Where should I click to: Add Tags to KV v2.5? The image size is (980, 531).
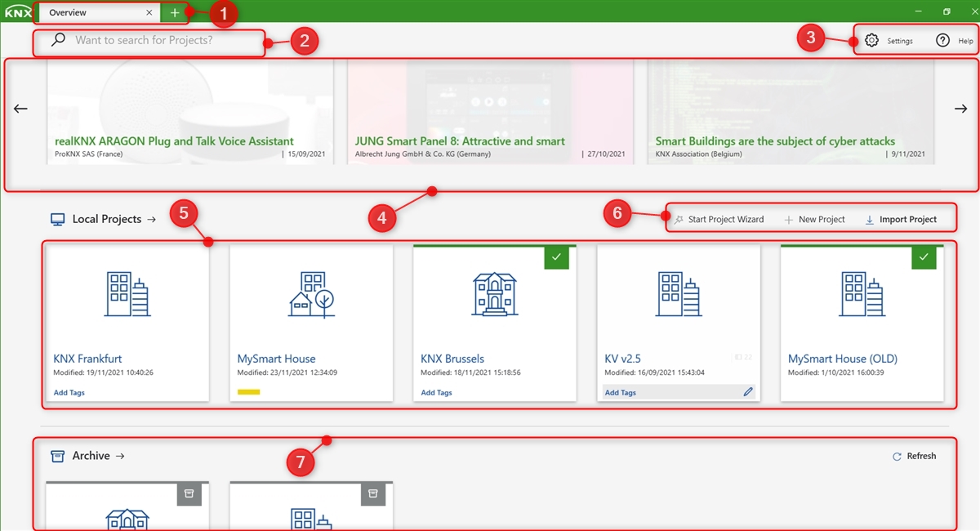tap(621, 393)
